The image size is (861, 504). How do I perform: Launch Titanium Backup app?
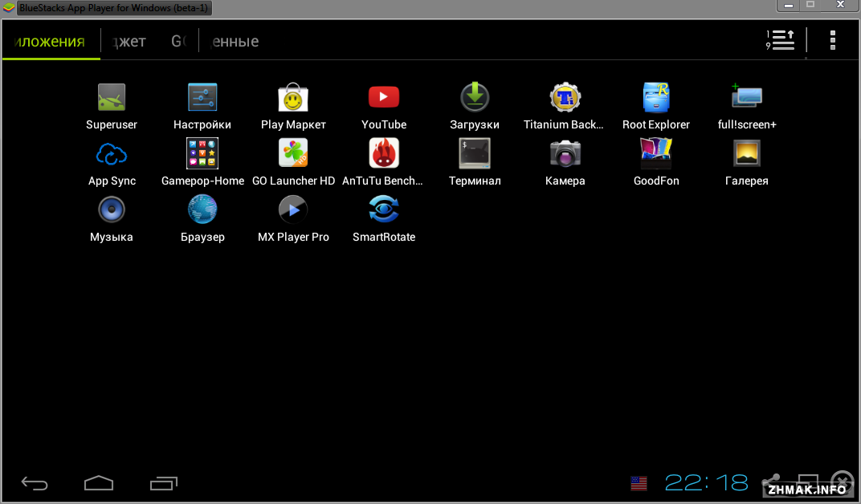coord(565,98)
